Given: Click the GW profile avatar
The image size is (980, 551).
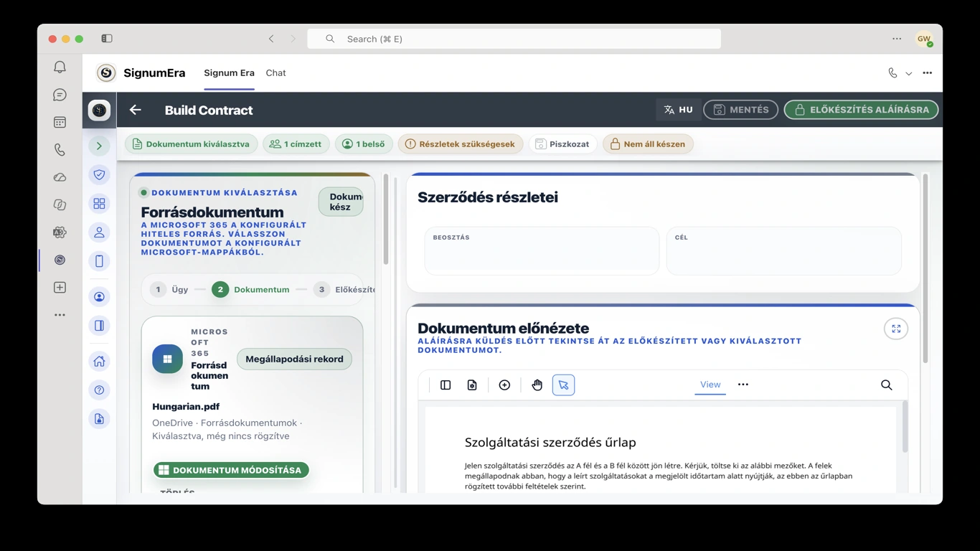Looking at the screenshot, I should (923, 39).
